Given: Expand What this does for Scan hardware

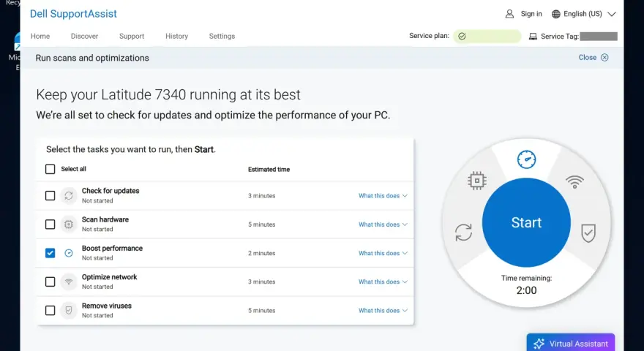Looking at the screenshot, I should (x=383, y=224).
